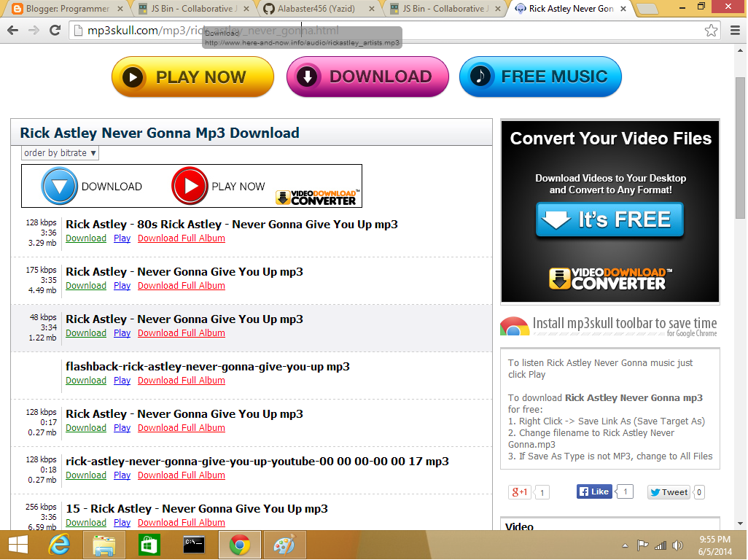Click the Chrome logo in toolbar install banner

[514, 326]
